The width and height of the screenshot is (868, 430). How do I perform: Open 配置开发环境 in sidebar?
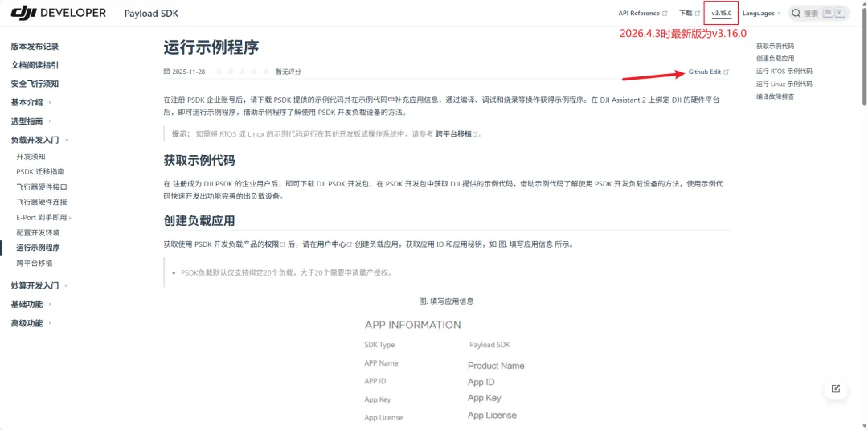tap(39, 232)
